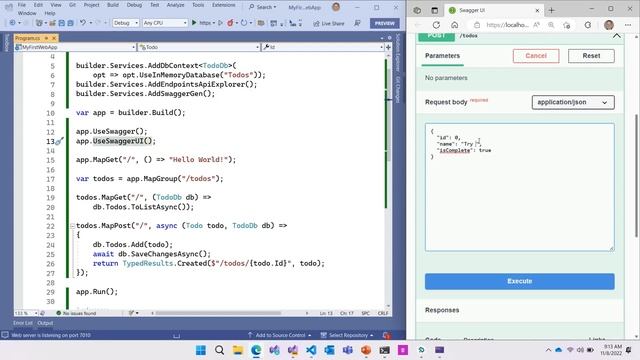The width and height of the screenshot is (640, 360).
Task: Click the Parameters heading in Swagger
Action: [442, 56]
